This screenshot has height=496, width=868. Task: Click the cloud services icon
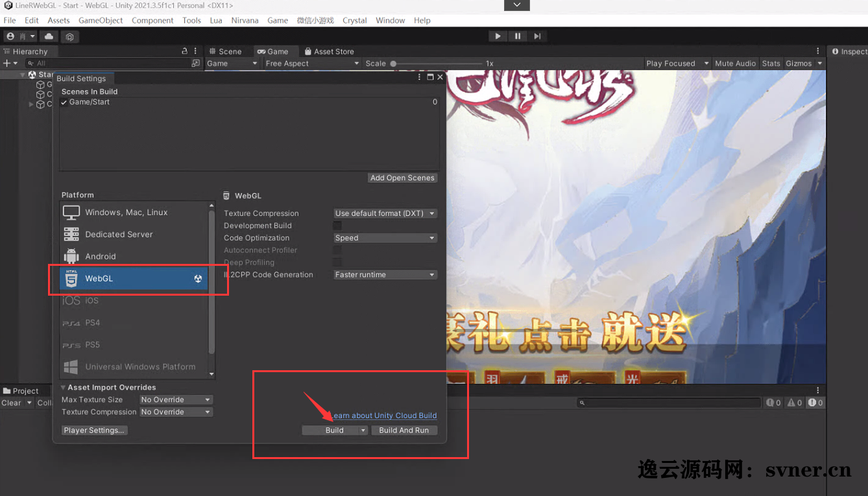(x=49, y=37)
